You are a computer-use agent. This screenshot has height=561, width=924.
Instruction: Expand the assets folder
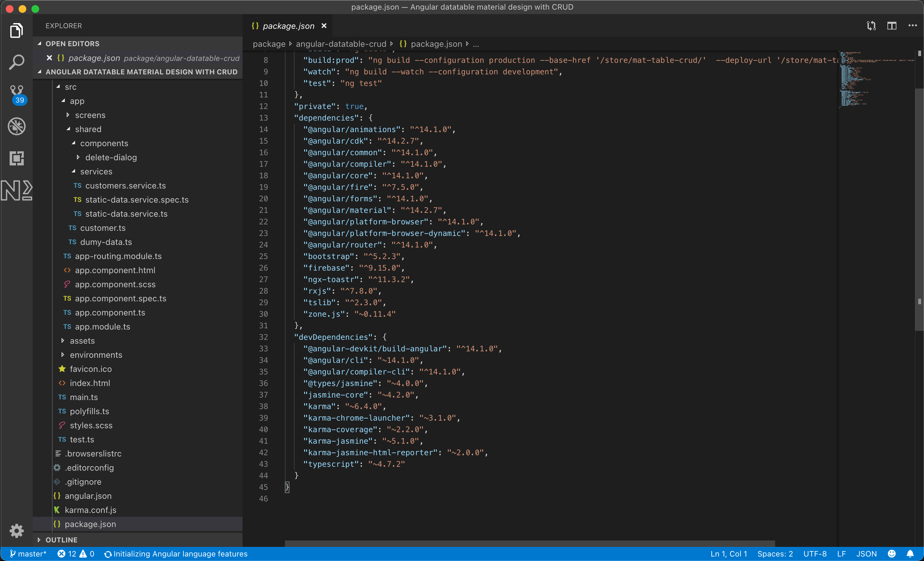[63, 340]
